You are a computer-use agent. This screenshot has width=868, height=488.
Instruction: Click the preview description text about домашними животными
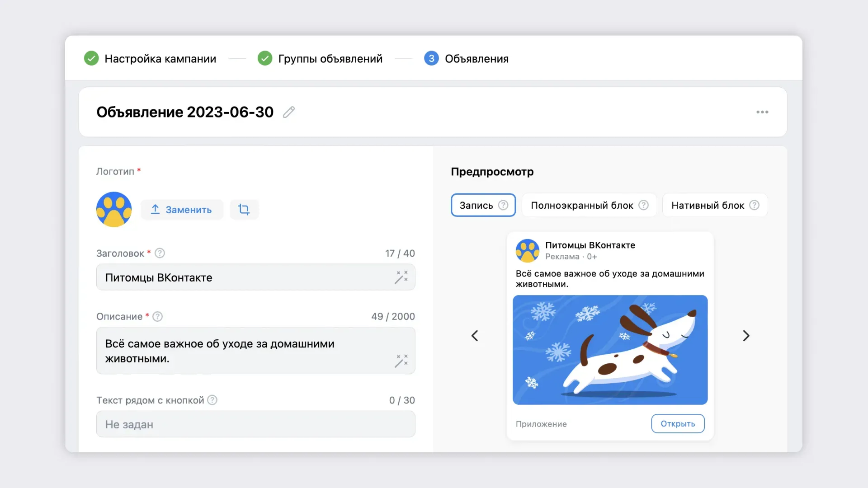coord(610,279)
